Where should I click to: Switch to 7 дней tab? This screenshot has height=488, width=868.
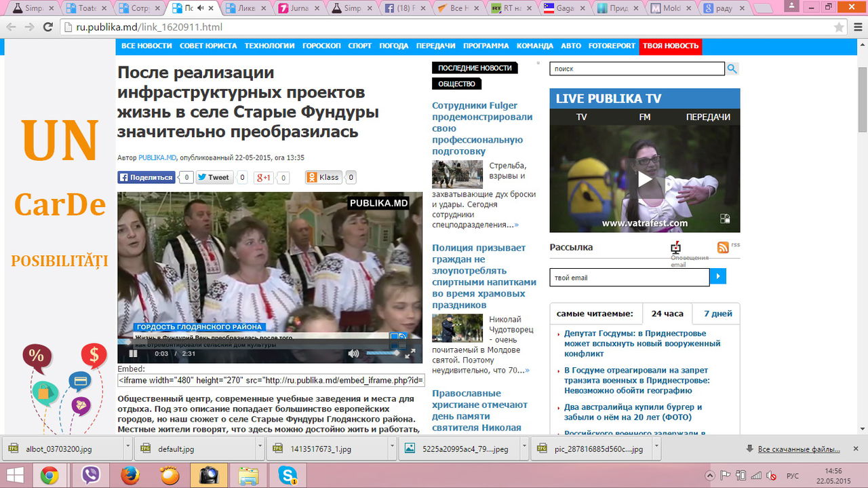(717, 314)
